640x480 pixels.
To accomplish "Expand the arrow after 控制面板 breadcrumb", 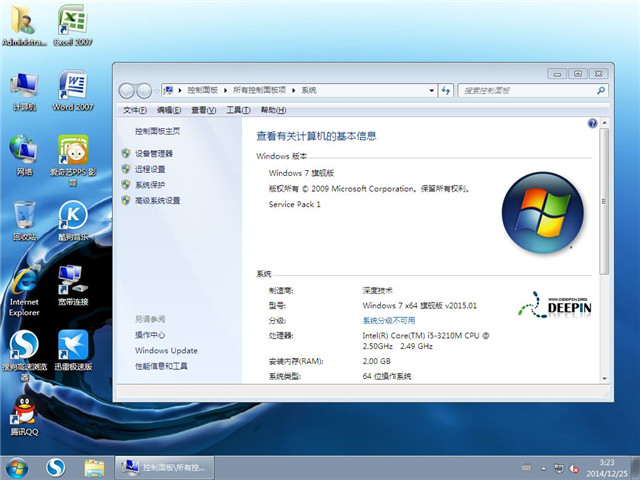I will pos(225,90).
